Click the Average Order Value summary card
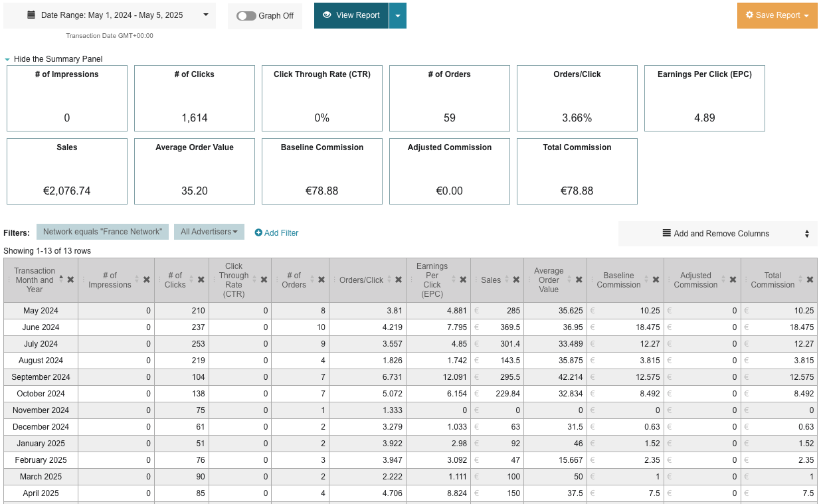The width and height of the screenshot is (821, 504). point(195,171)
